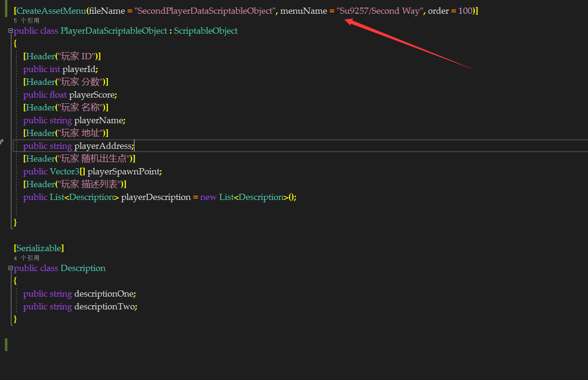Viewport: 588px width, 380px height.
Task: Click the playerId field name
Action: click(x=80, y=69)
